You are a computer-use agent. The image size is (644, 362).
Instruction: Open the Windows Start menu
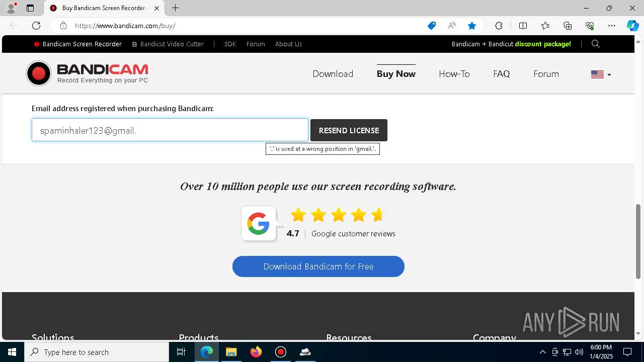[12, 352]
